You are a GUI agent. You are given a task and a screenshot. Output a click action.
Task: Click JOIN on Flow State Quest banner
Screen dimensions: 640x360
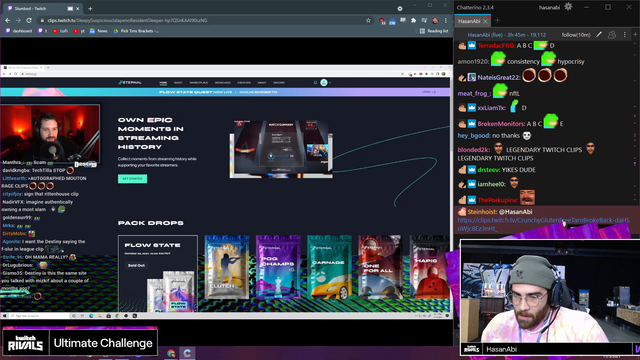(429, 92)
